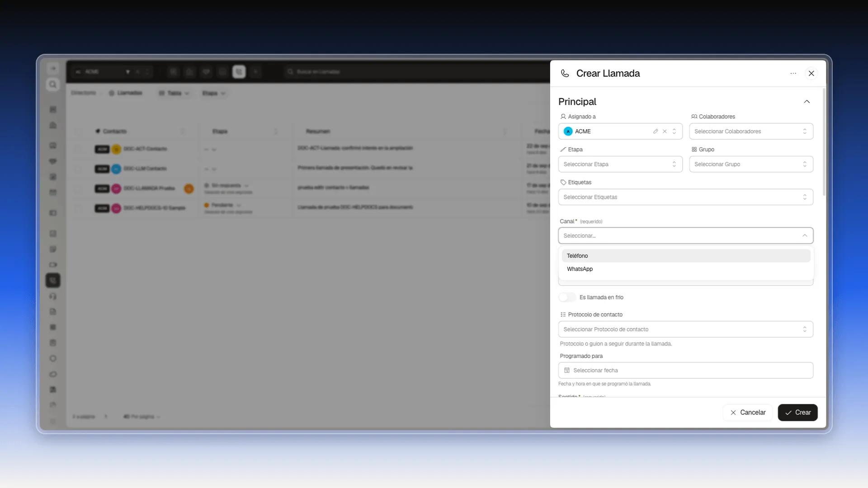Click the headset icon in left sidebar
The height and width of the screenshot is (488, 868).
53,296
